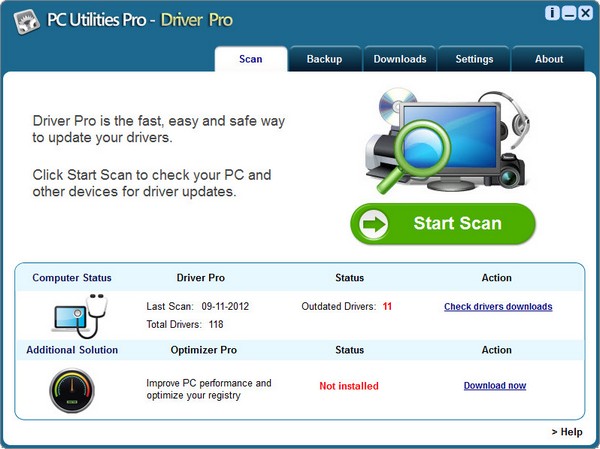The image size is (600, 449).
Task: Click the laptop stethoscope Computer Status icon
Action: (77, 314)
